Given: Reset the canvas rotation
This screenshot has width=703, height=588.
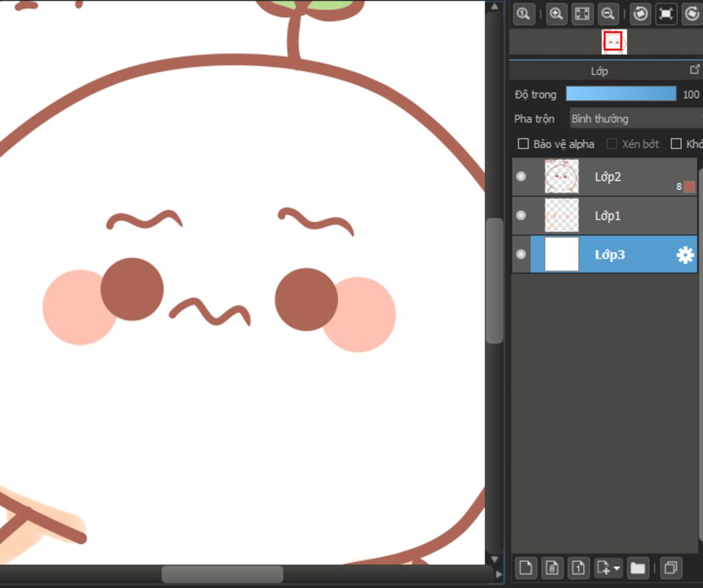Looking at the screenshot, I should click(x=666, y=14).
